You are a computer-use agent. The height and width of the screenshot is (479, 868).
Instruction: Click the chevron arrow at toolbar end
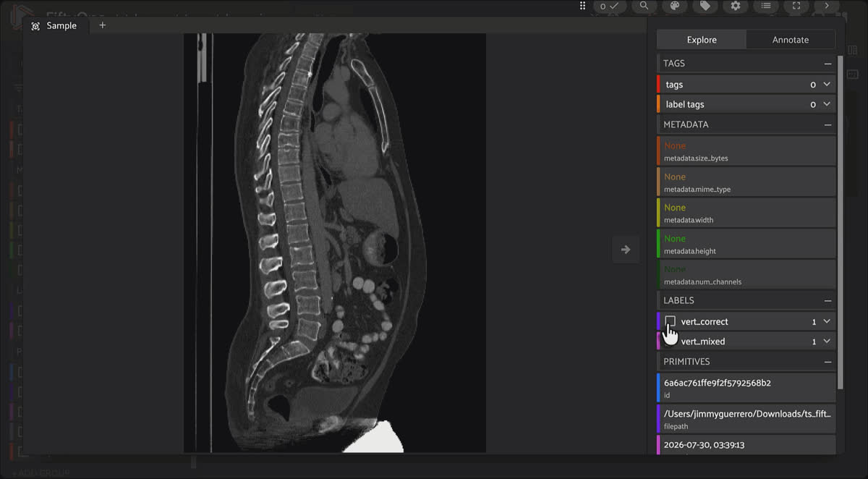click(x=827, y=6)
